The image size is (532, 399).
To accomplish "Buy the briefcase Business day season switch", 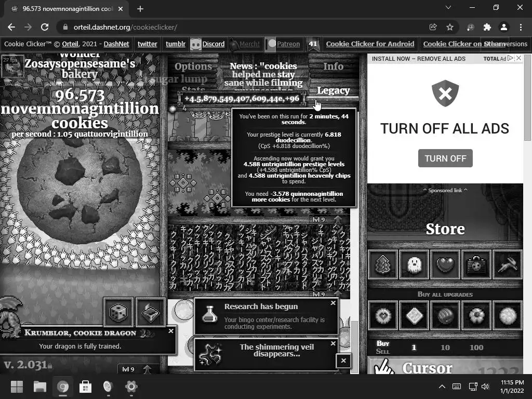I will (x=476, y=264).
